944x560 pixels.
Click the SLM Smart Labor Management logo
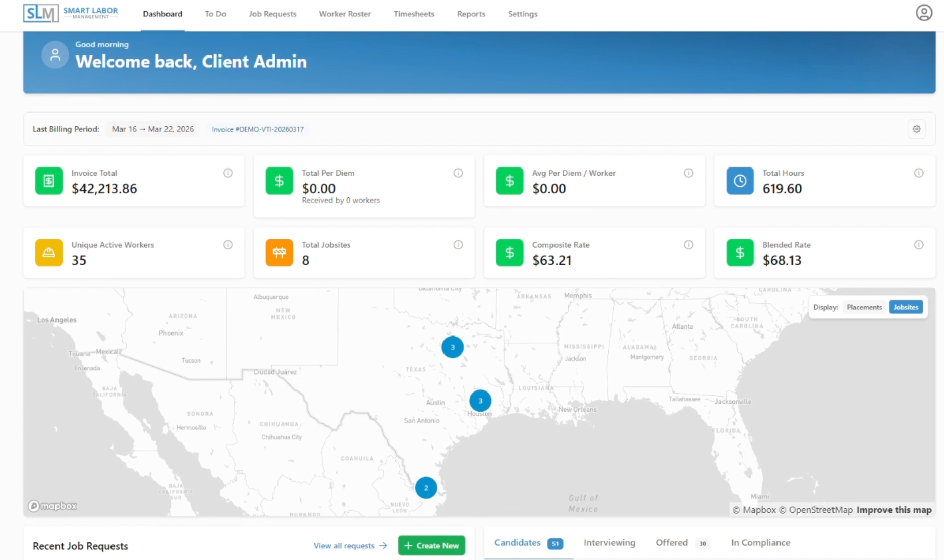tap(71, 13)
